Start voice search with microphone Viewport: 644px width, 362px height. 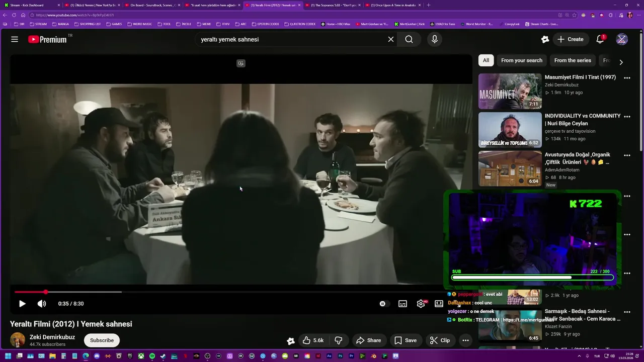tap(435, 39)
